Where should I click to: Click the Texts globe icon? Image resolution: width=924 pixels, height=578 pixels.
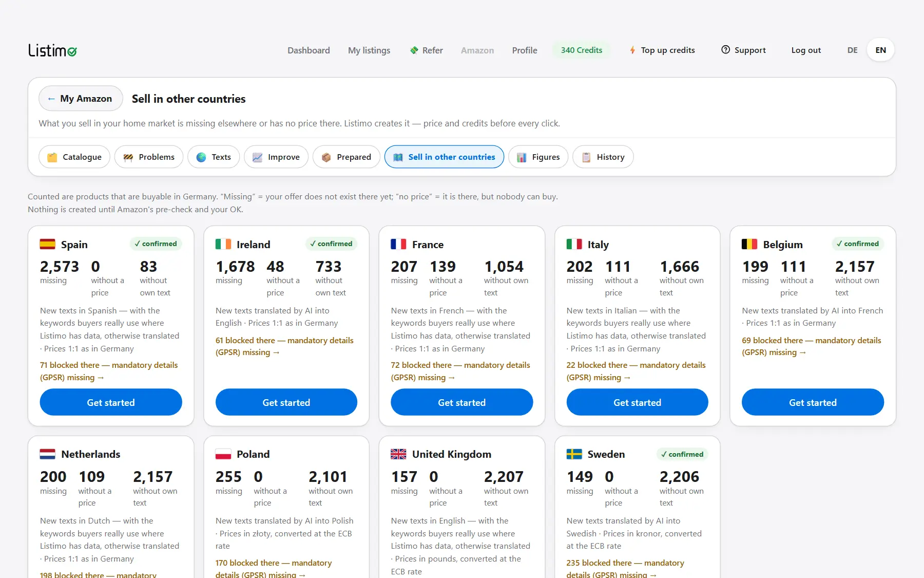201,157
